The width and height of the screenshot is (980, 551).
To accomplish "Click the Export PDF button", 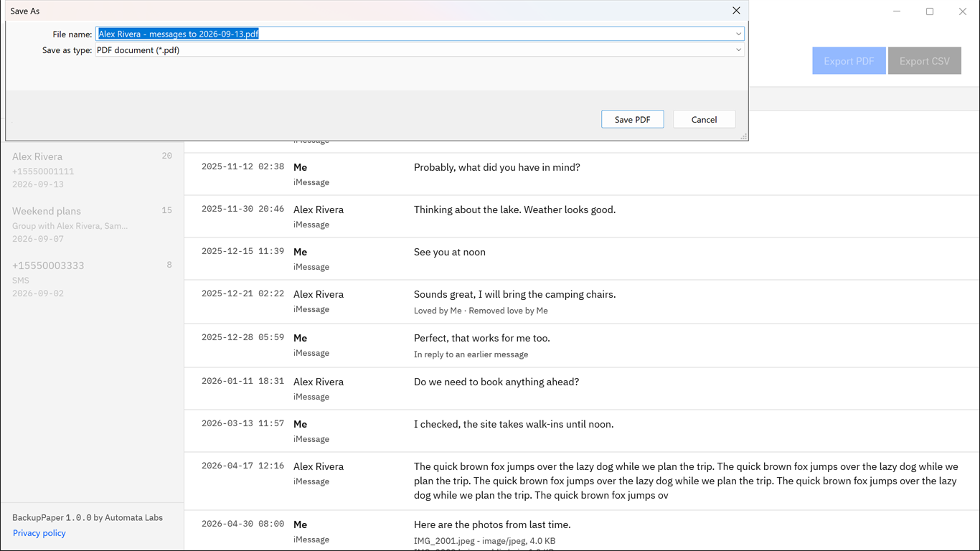I will pos(849,61).
